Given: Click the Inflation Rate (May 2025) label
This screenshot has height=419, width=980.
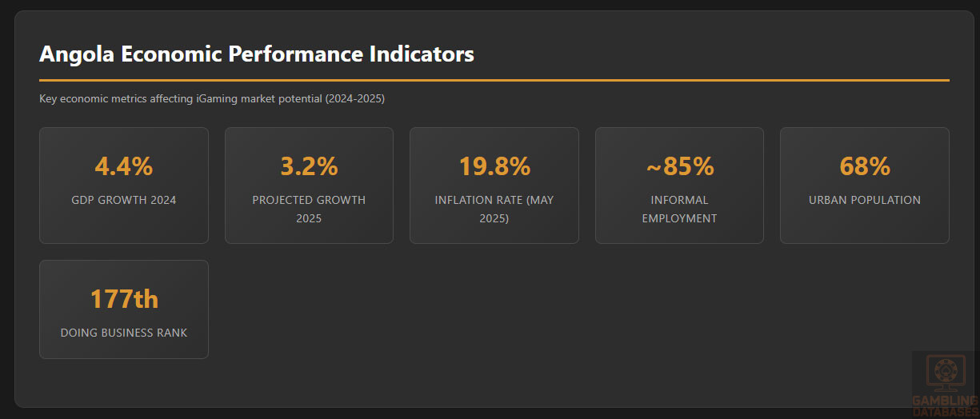Looking at the screenshot, I should coord(494,209).
